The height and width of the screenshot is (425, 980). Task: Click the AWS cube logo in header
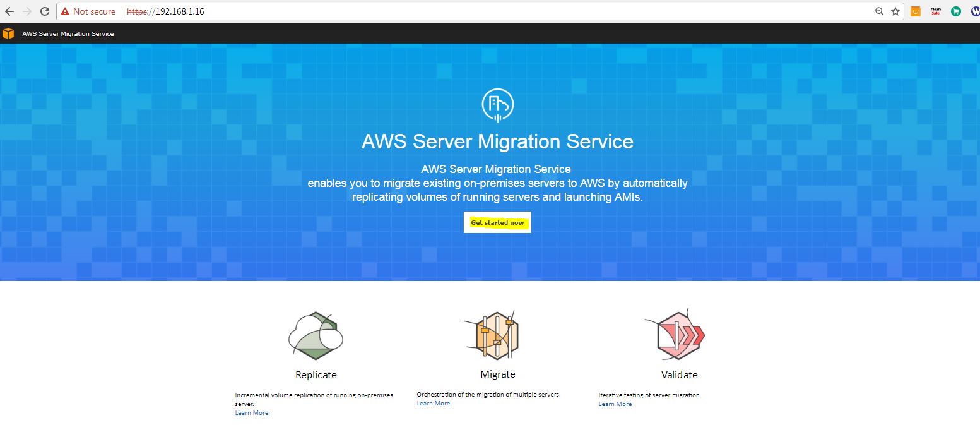[x=8, y=33]
